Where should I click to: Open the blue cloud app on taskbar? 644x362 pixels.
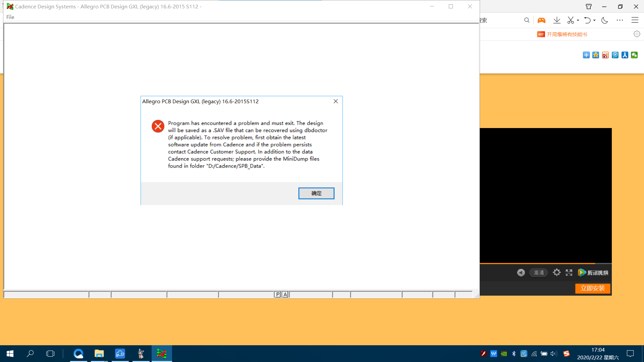[x=120, y=354]
